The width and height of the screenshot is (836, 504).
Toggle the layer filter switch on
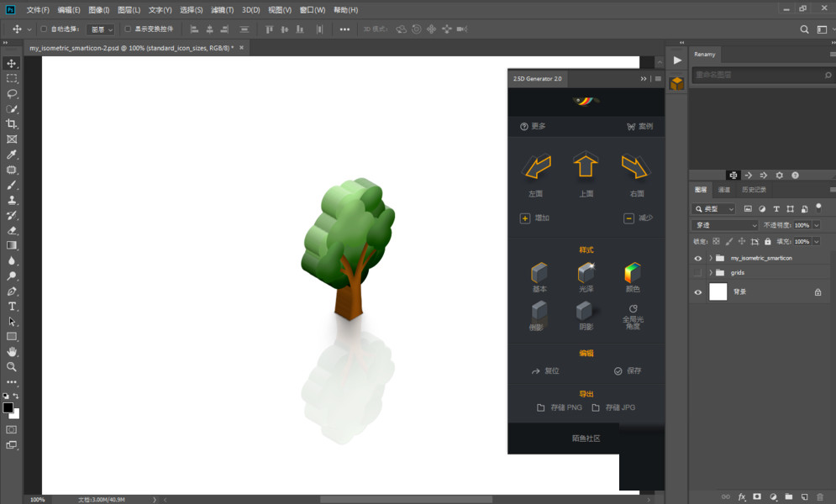click(818, 207)
